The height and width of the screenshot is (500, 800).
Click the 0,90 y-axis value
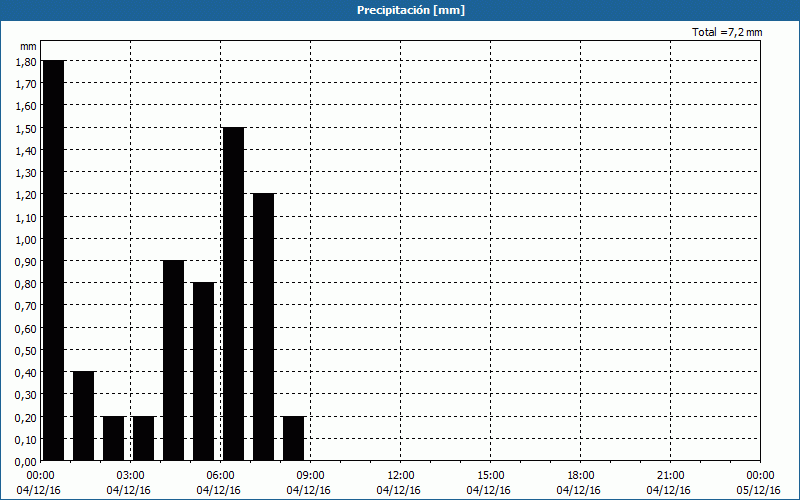26,262
